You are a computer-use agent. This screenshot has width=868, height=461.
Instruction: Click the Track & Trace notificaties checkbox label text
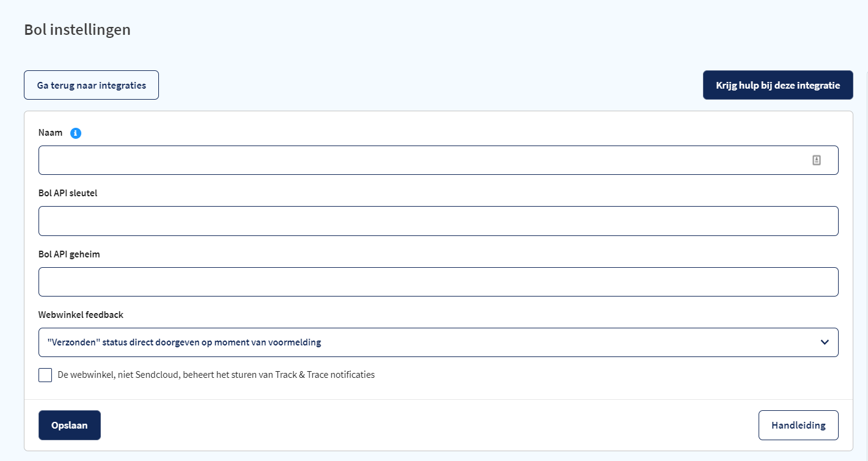[216, 375]
